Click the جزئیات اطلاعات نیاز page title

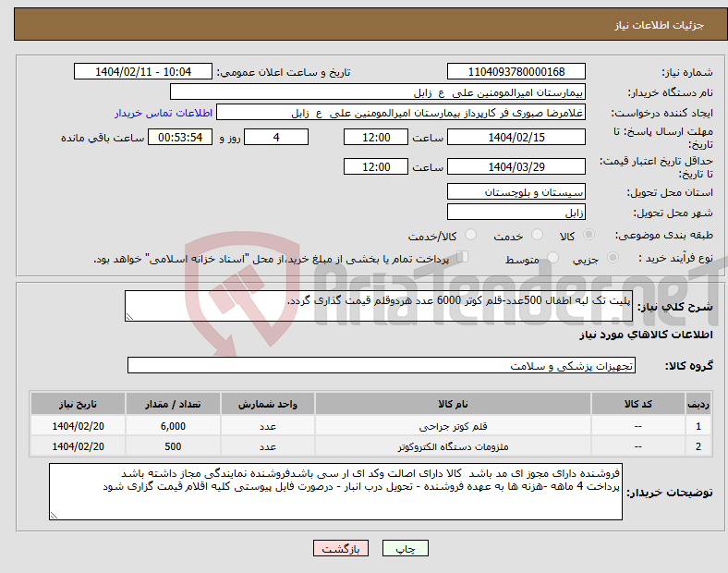[660, 25]
